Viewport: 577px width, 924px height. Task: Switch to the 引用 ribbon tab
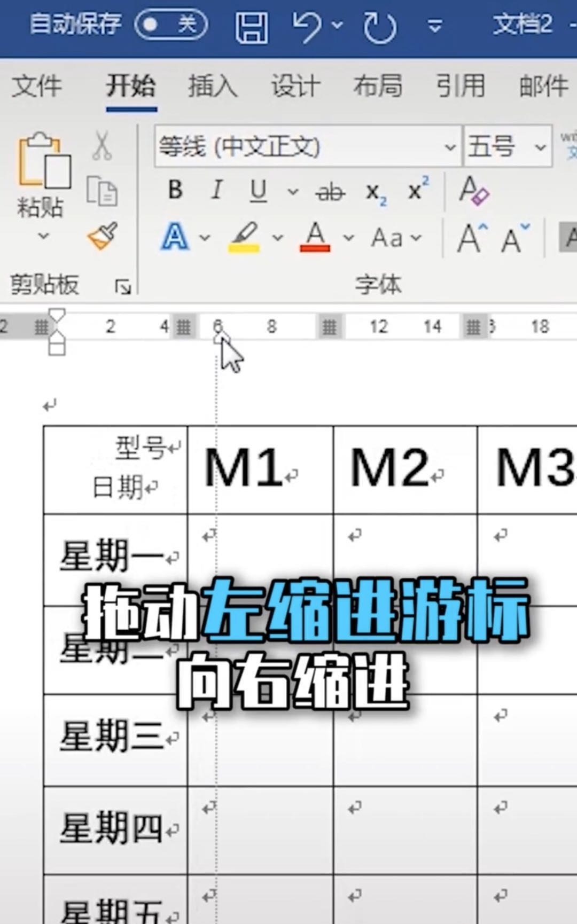[x=461, y=85]
